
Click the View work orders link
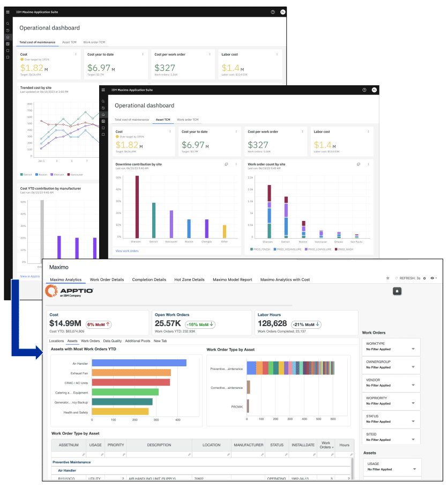(x=127, y=250)
